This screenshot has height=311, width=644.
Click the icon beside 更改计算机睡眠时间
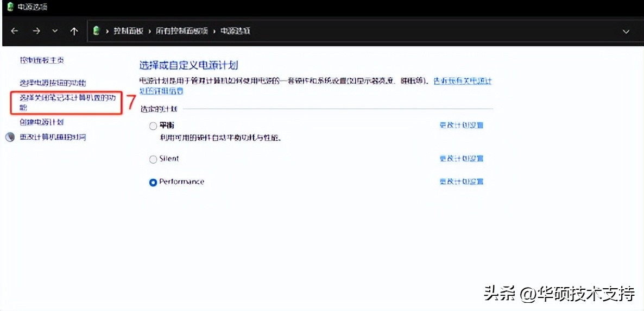click(x=10, y=138)
